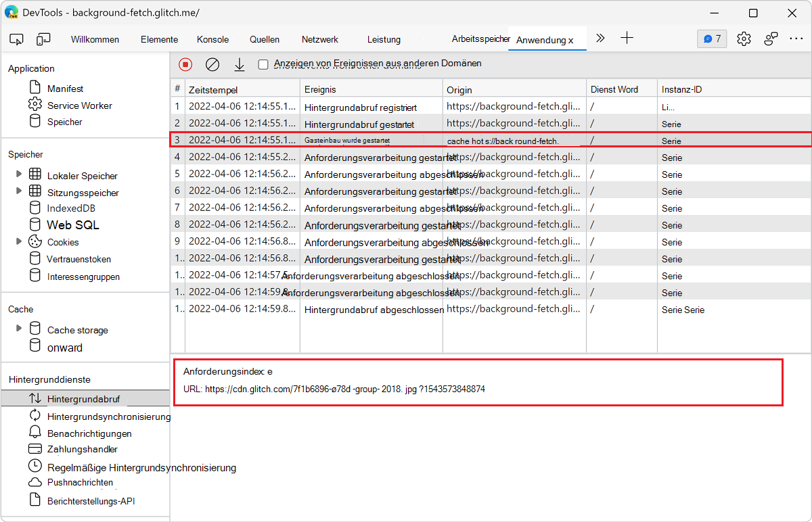Reveal hidden tools with the chevron icon

pyautogui.click(x=600, y=39)
